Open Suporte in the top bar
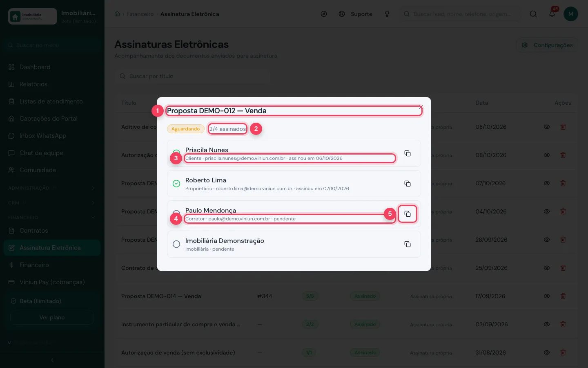This screenshot has width=588, height=368. pyautogui.click(x=356, y=14)
